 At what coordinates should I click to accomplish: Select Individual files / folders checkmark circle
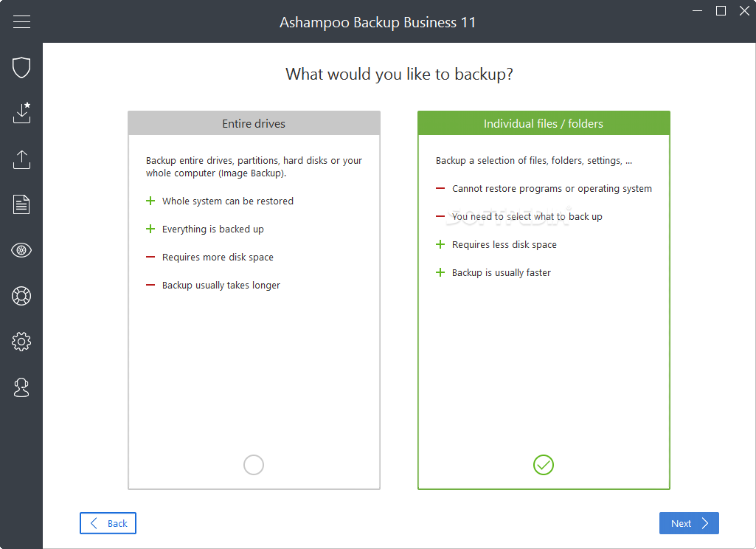pyautogui.click(x=544, y=465)
